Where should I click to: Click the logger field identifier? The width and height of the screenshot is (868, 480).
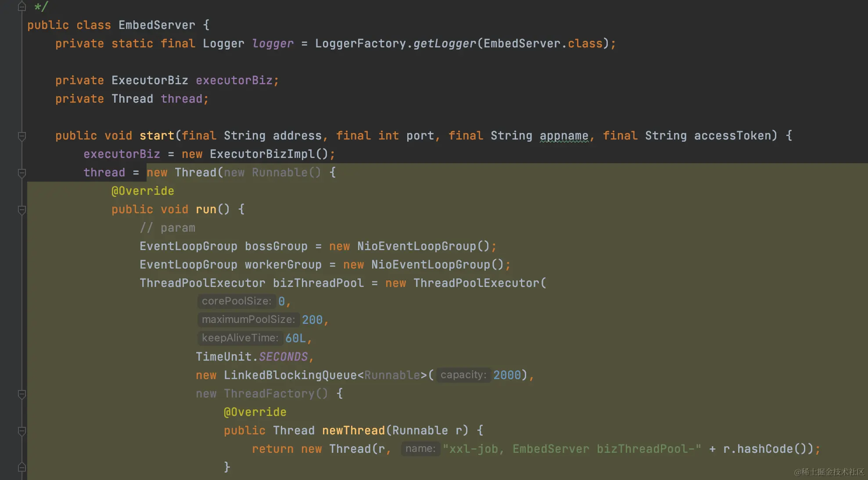(x=273, y=43)
